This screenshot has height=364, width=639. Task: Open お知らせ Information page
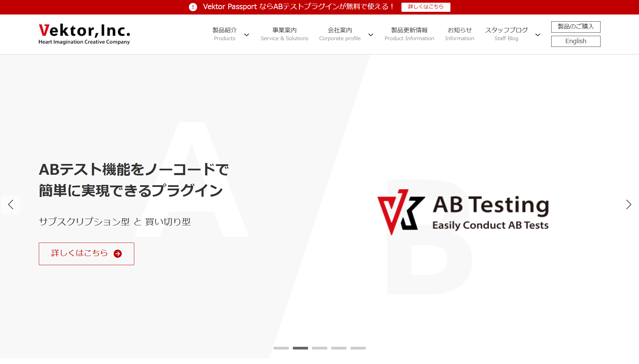point(460,34)
